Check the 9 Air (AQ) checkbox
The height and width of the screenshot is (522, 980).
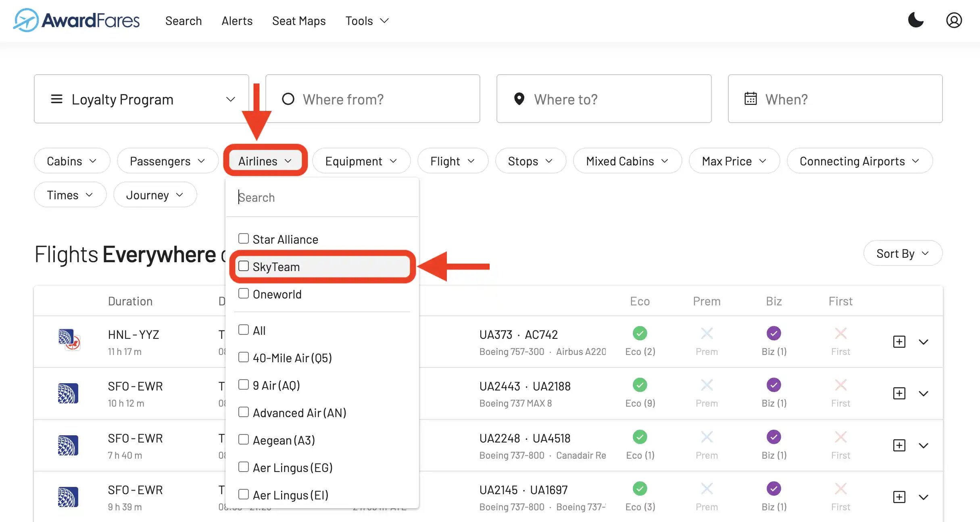click(x=243, y=384)
